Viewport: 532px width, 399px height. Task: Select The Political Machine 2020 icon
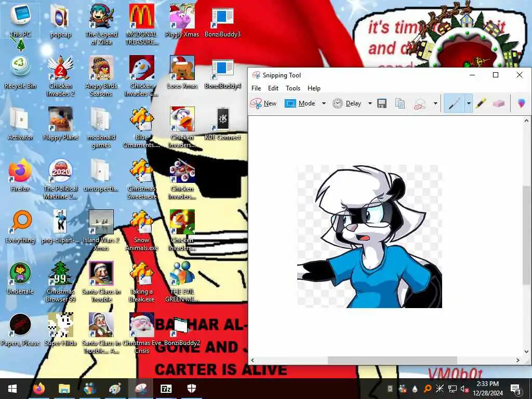point(60,179)
